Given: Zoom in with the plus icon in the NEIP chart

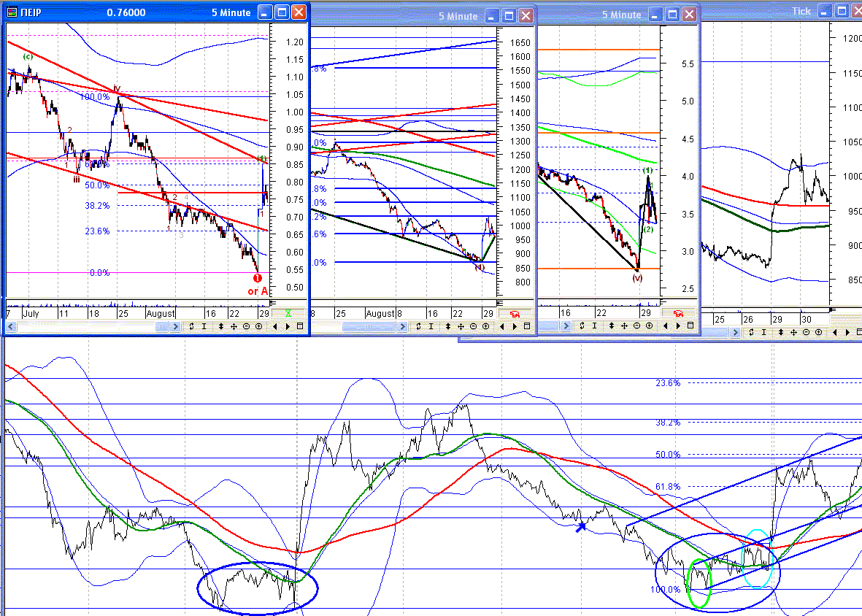Looking at the screenshot, I should click(x=258, y=326).
